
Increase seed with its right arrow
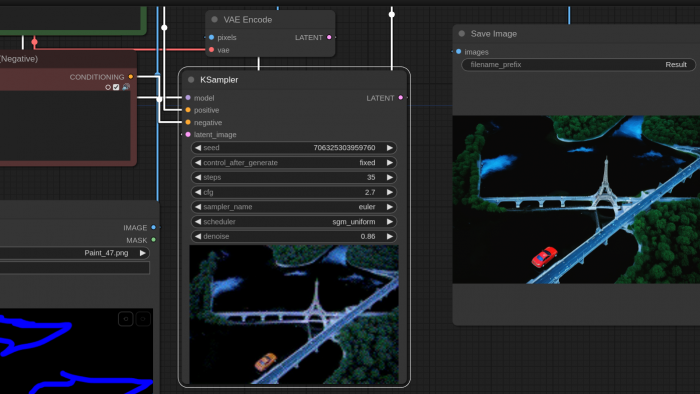click(x=390, y=148)
